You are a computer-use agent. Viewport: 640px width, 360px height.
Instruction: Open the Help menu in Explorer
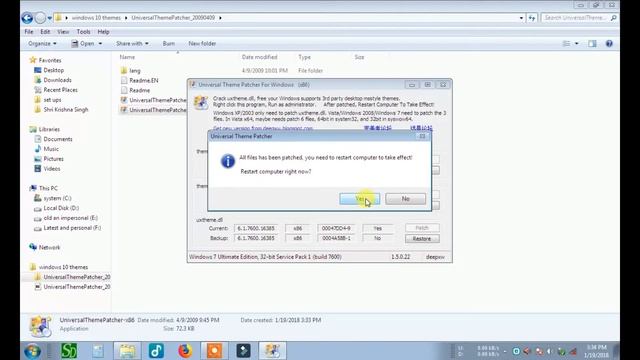[x=103, y=31]
